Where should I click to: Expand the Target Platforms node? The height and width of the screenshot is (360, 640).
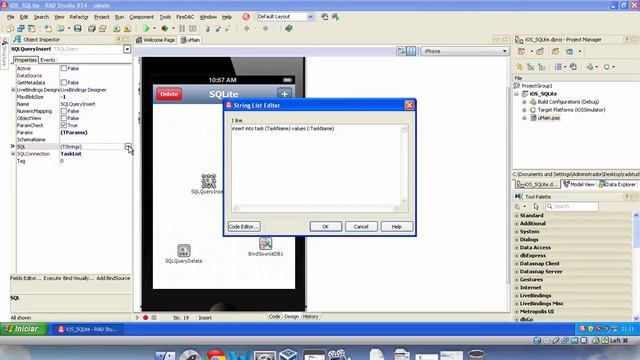click(524, 110)
